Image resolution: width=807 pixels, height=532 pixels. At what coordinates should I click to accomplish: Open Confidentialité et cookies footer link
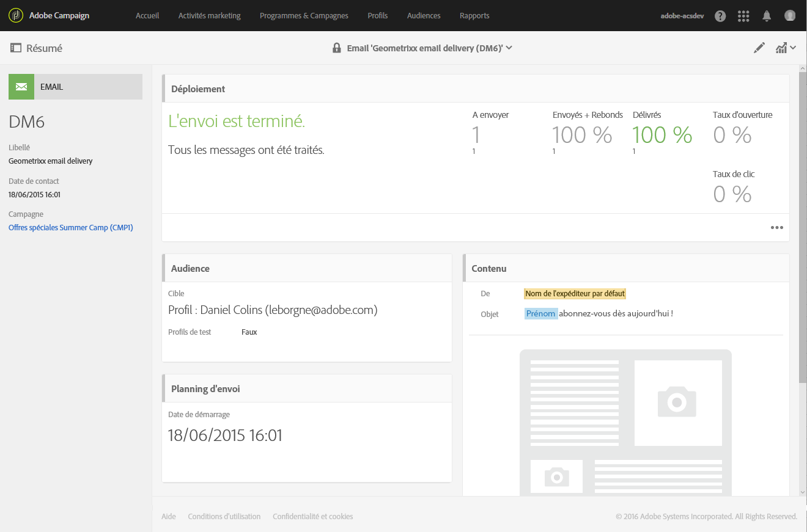313,517
